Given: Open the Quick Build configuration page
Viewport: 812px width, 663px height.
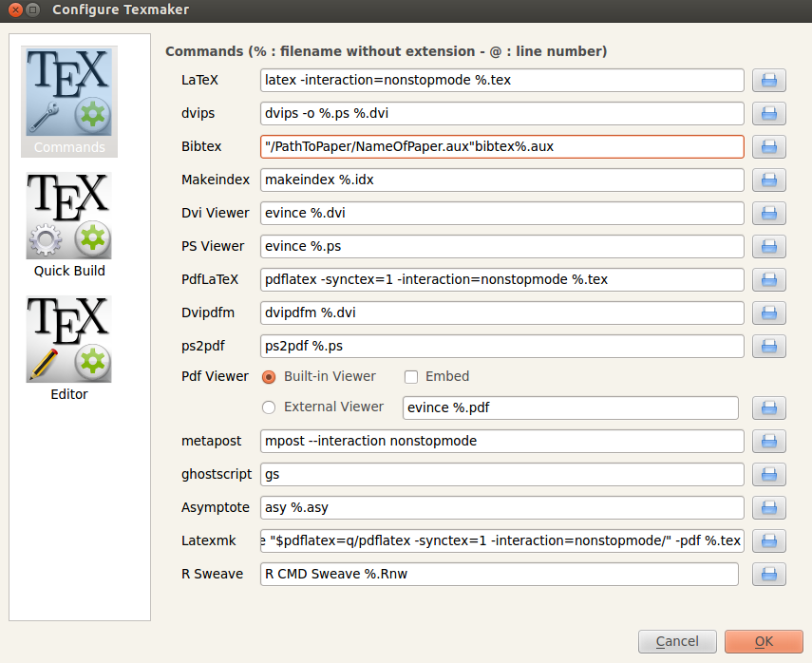Looking at the screenshot, I should [69, 225].
